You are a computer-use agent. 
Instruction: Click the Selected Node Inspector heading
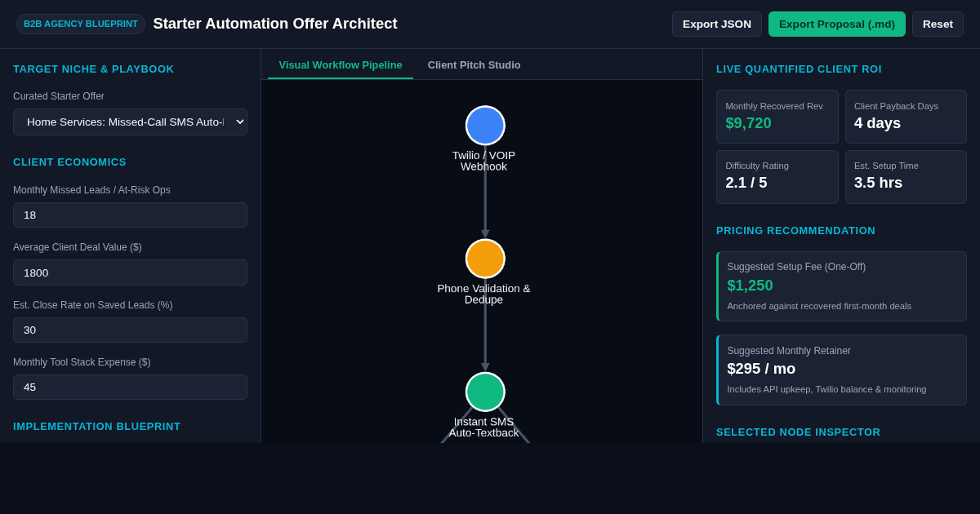[x=798, y=432]
